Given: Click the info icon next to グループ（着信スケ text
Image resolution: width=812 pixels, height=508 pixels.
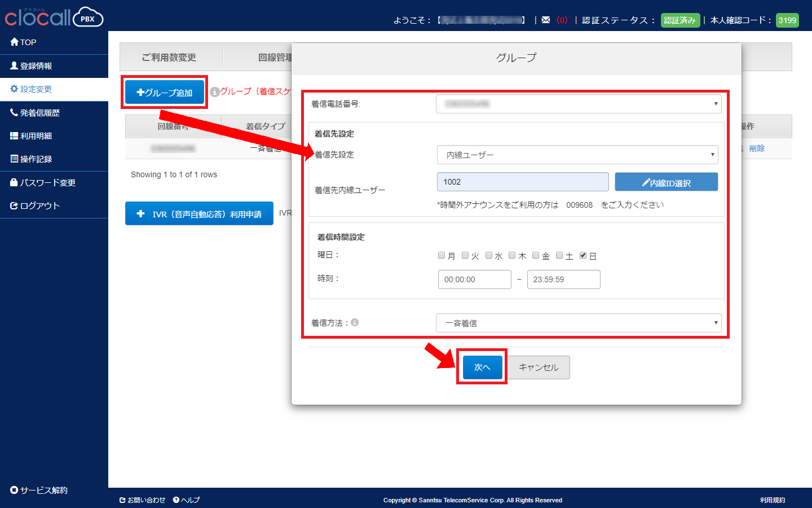Looking at the screenshot, I should point(214,91).
